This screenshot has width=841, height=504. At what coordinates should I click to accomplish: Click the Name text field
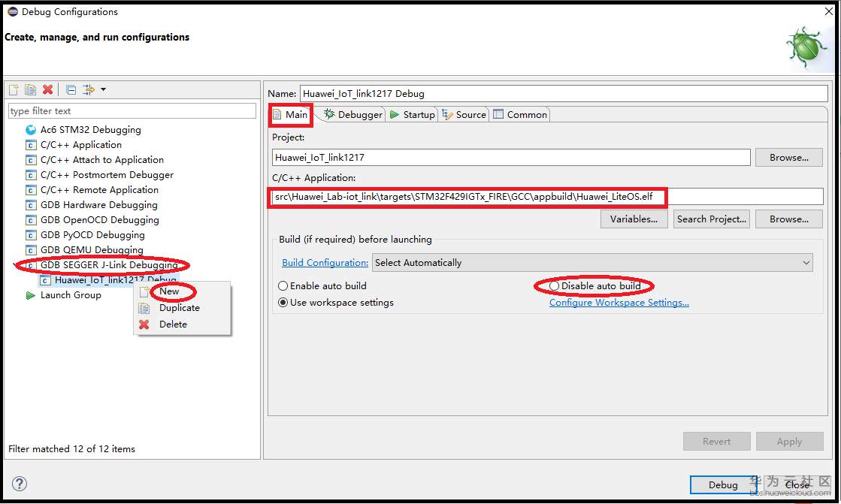[x=563, y=93]
